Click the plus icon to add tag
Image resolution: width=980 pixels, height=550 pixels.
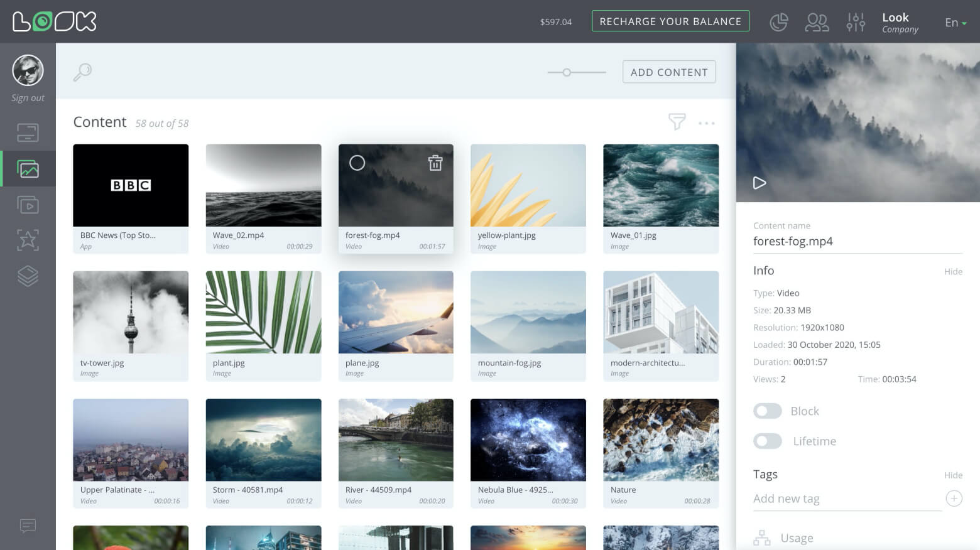point(954,499)
